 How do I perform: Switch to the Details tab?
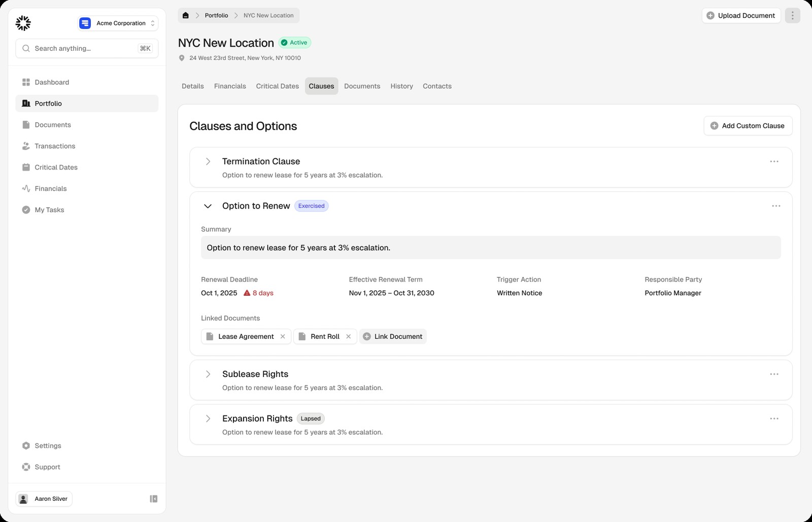pyautogui.click(x=193, y=86)
